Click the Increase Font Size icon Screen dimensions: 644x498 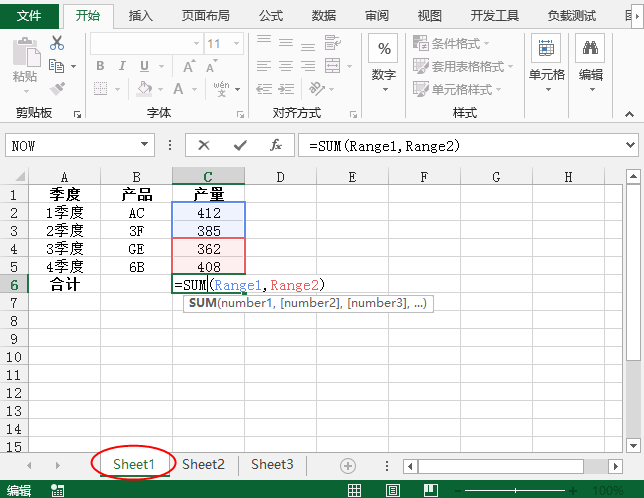click(189, 66)
